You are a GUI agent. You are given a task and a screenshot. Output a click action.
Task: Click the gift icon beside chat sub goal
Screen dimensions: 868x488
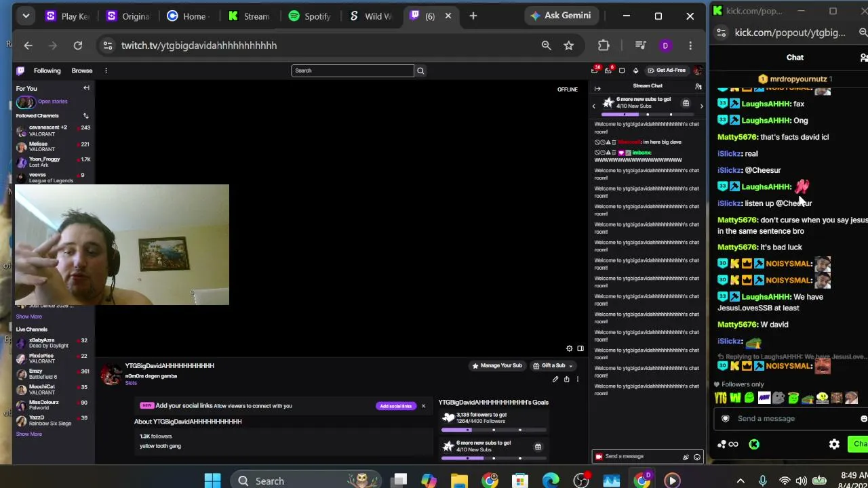[686, 103]
